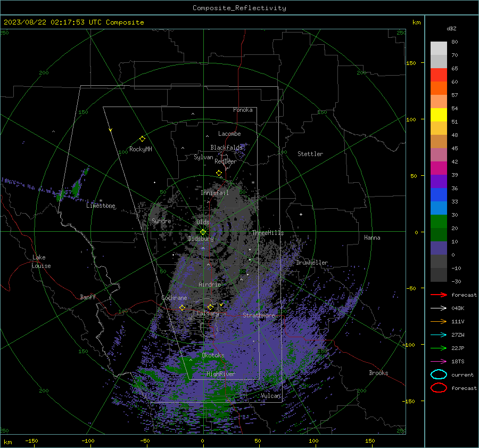This screenshot has height=448, width=479.
Task: Click the white plus marker near Stettler
Action: click(x=301, y=214)
